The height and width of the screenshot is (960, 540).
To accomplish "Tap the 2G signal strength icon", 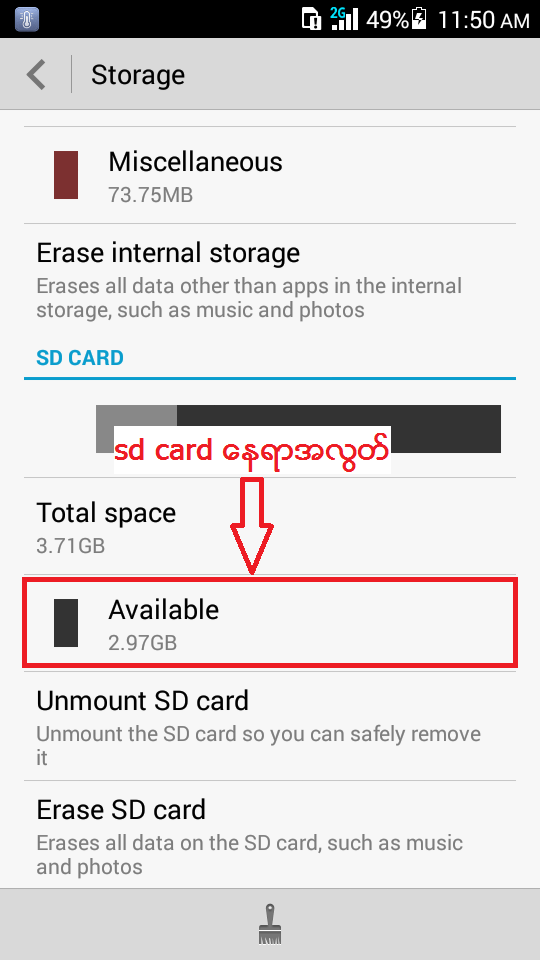I will point(344,19).
